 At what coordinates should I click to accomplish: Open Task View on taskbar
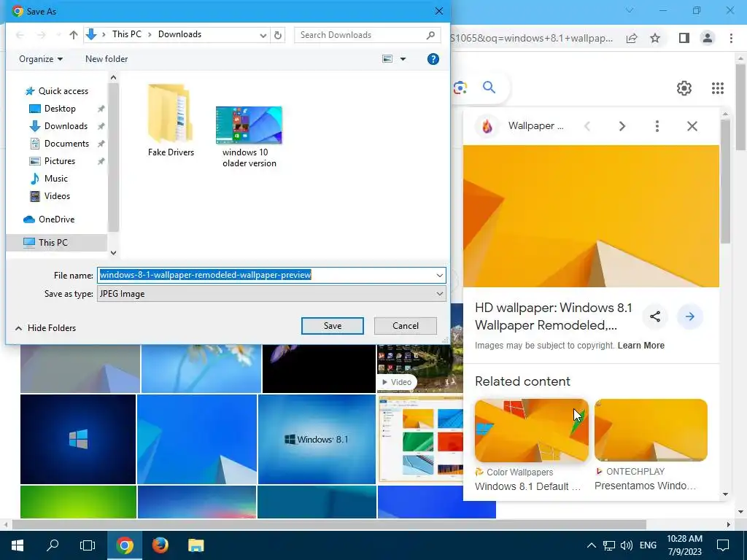[88, 545]
